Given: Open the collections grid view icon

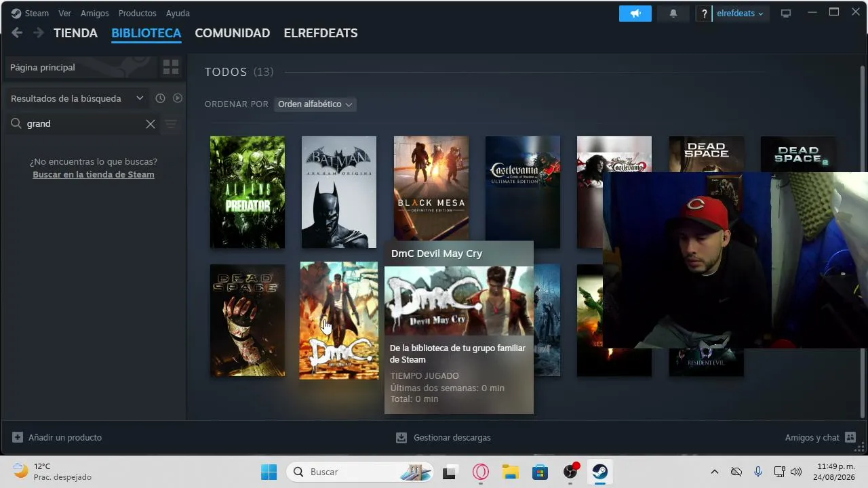Looking at the screenshot, I should [171, 67].
